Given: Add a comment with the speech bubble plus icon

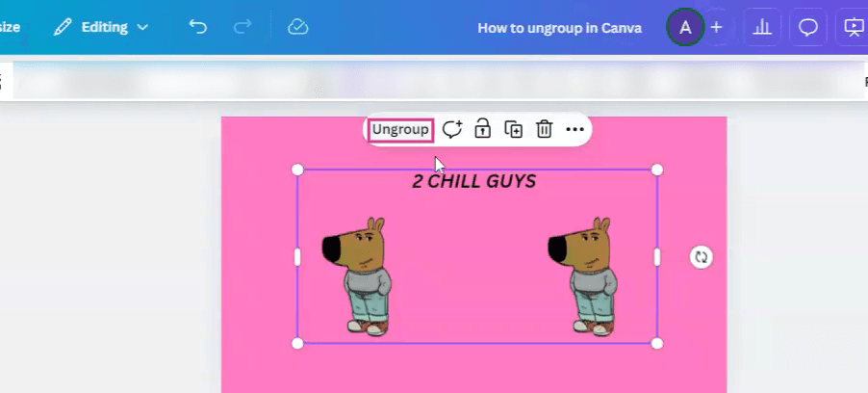Looking at the screenshot, I should [x=452, y=130].
